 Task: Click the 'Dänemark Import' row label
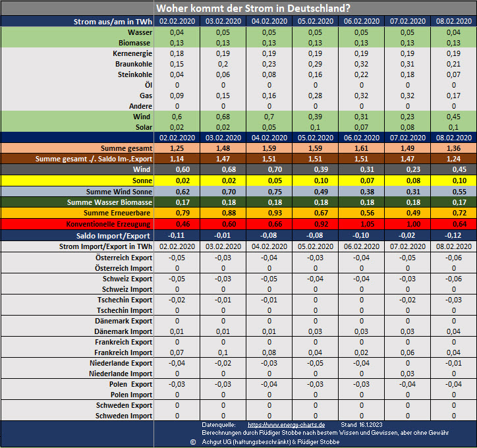click(123, 331)
